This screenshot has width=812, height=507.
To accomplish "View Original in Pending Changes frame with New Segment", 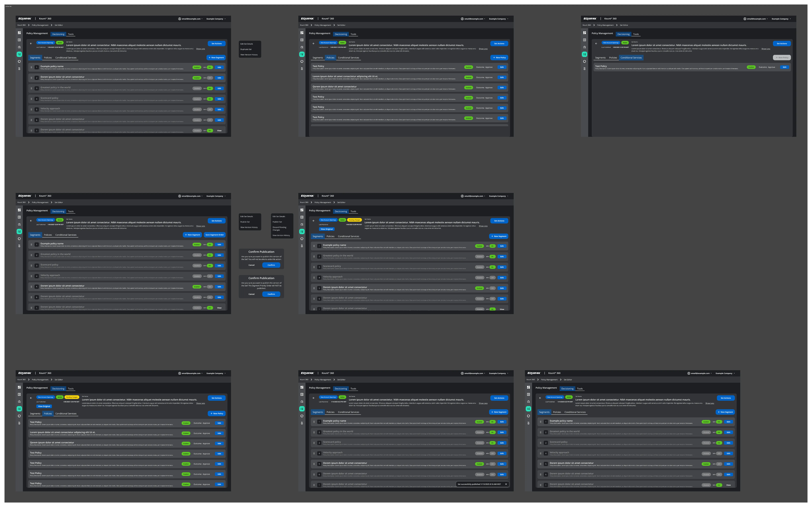I will (x=326, y=229).
